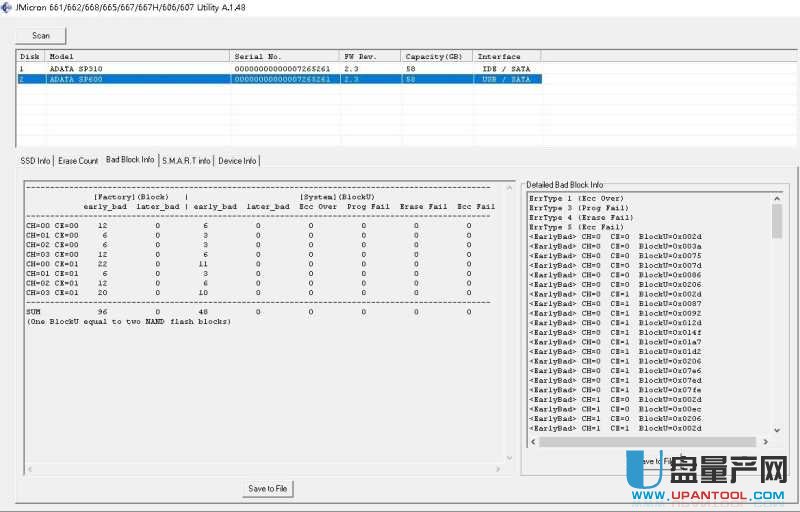
Task: Click left arrow of horizontal scrollbar
Action: 533,441
